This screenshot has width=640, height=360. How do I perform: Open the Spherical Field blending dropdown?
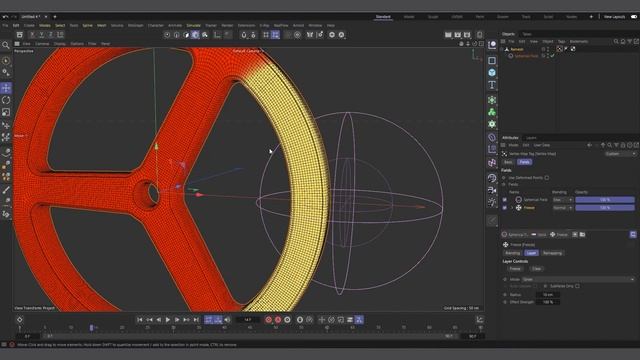(562, 200)
